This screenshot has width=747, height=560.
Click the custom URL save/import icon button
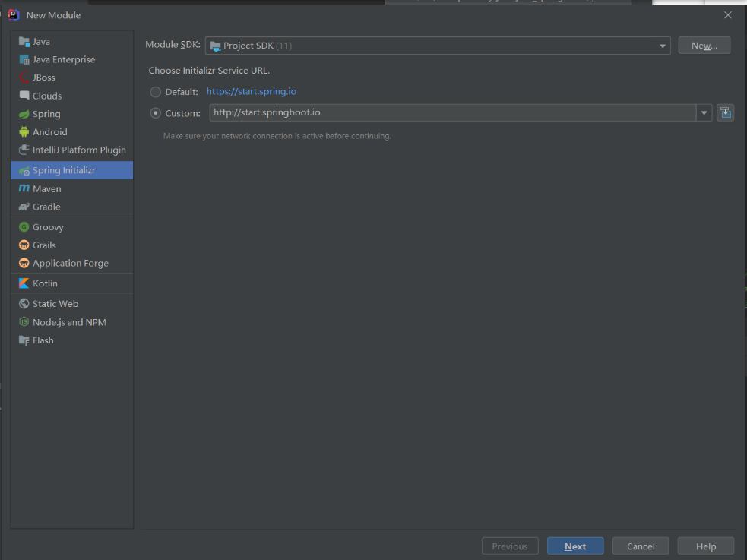point(725,113)
